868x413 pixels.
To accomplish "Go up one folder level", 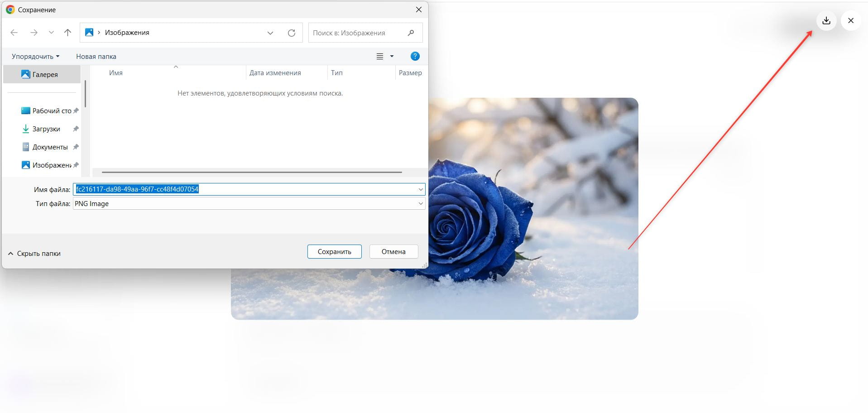I will click(67, 33).
